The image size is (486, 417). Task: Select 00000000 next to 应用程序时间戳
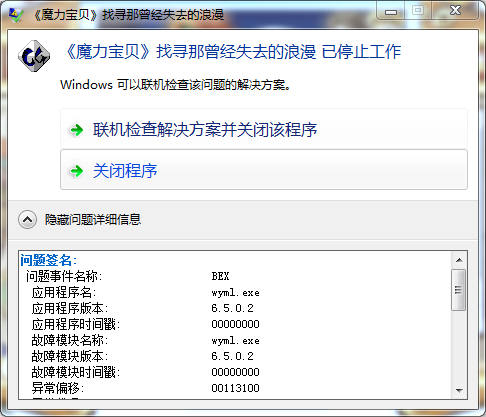(235, 324)
